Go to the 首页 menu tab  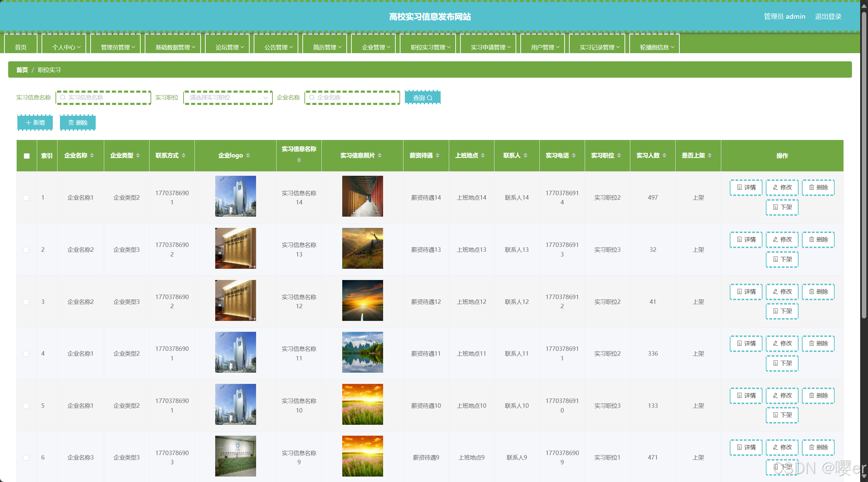pyautogui.click(x=21, y=47)
